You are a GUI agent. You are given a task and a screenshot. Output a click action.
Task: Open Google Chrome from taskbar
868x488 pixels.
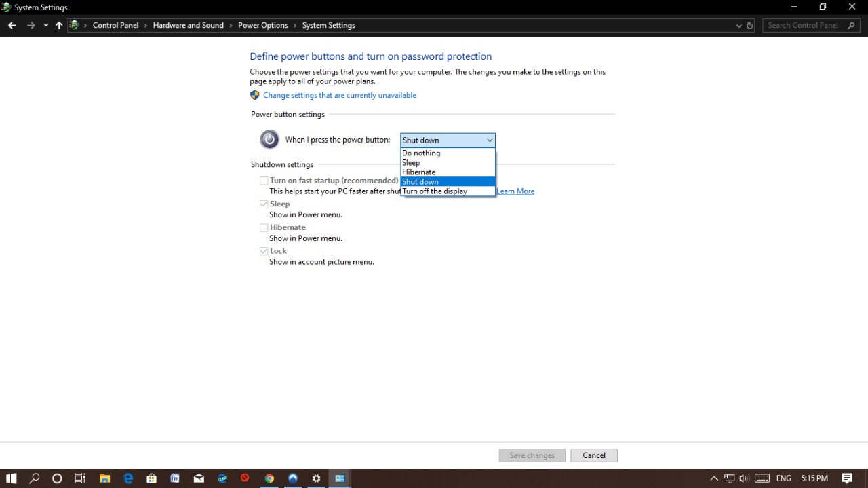tap(269, 478)
